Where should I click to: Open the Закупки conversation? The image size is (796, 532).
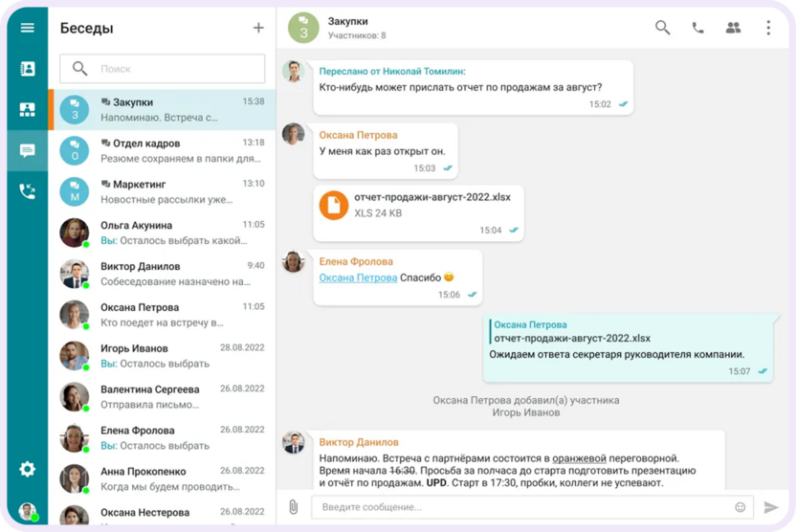[x=163, y=110]
